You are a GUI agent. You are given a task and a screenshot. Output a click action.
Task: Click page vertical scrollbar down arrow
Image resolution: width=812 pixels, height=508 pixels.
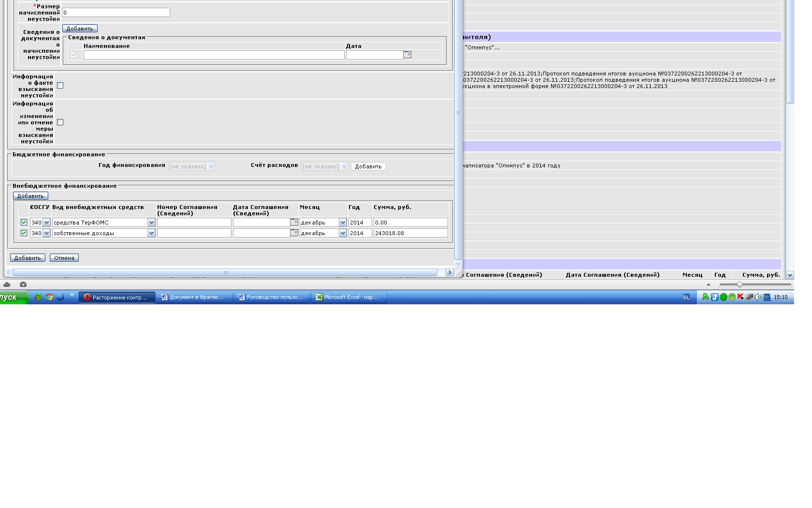point(790,275)
